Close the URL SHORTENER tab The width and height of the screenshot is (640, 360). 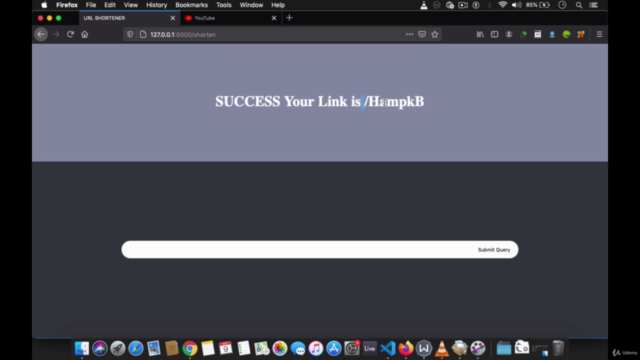tap(173, 18)
